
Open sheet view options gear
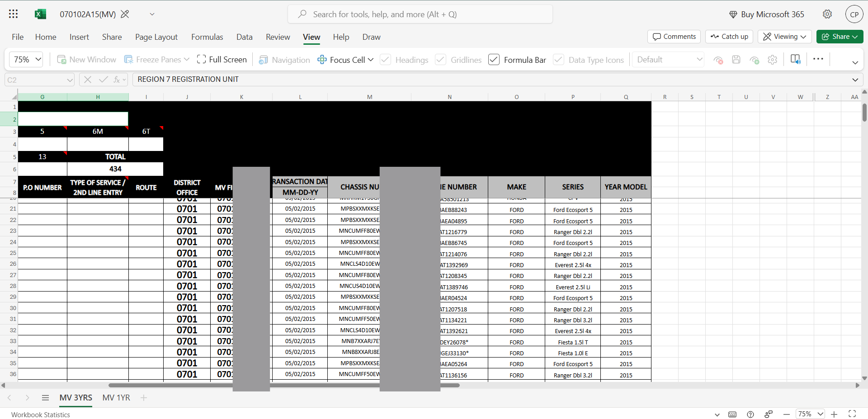772,60
